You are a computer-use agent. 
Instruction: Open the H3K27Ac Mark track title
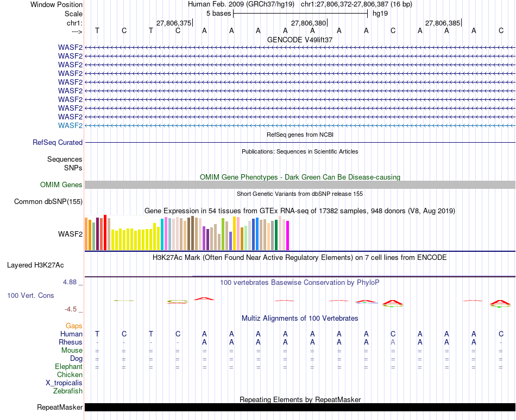[300, 257]
